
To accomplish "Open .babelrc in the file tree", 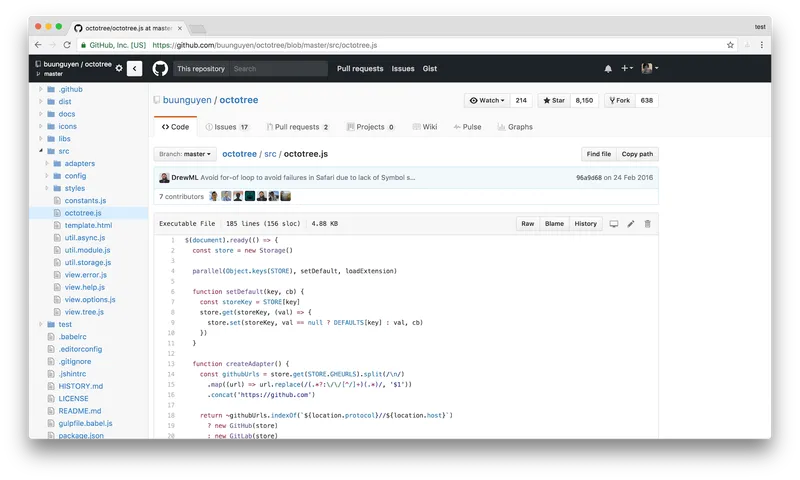I will pos(72,337).
